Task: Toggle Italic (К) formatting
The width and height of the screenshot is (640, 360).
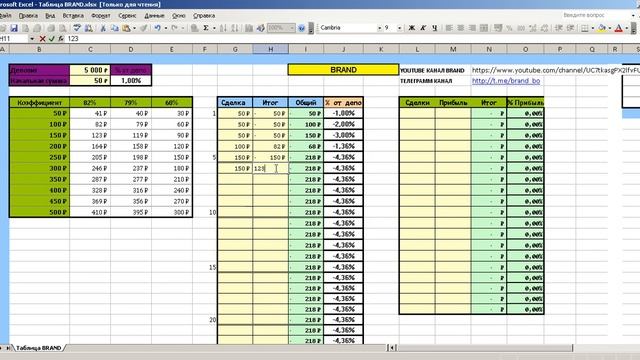Action: [423, 28]
